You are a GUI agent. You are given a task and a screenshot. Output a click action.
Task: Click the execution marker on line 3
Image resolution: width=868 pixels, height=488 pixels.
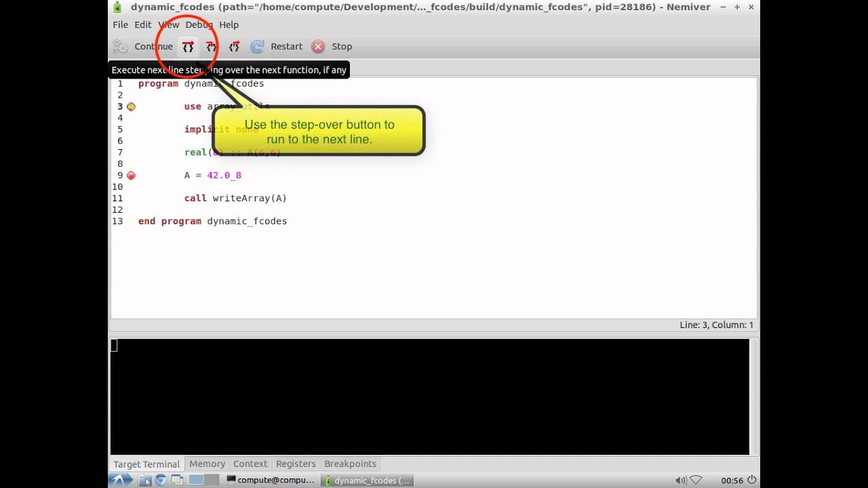pos(131,106)
